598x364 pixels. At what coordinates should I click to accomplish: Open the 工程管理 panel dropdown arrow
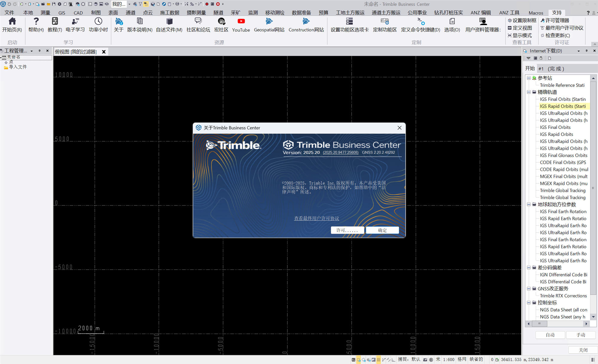click(x=32, y=51)
